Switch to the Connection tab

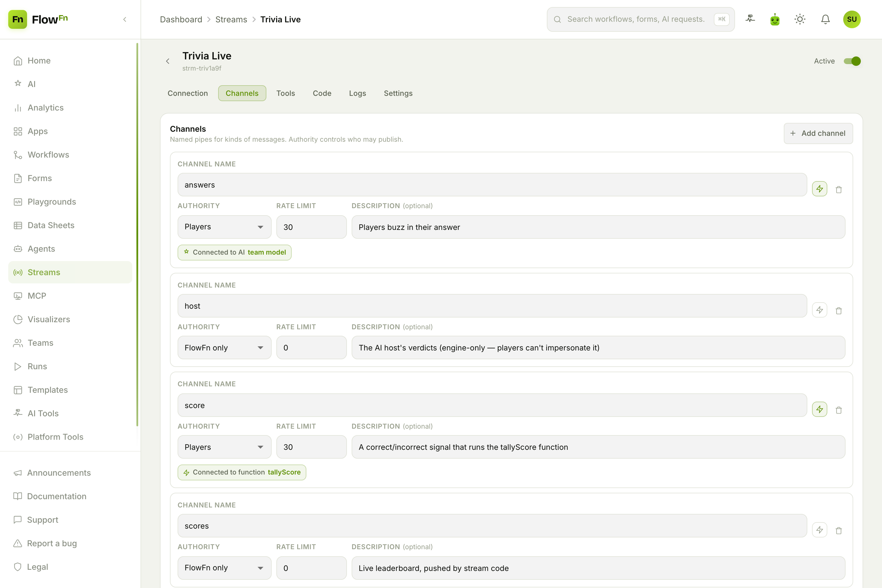(188, 93)
